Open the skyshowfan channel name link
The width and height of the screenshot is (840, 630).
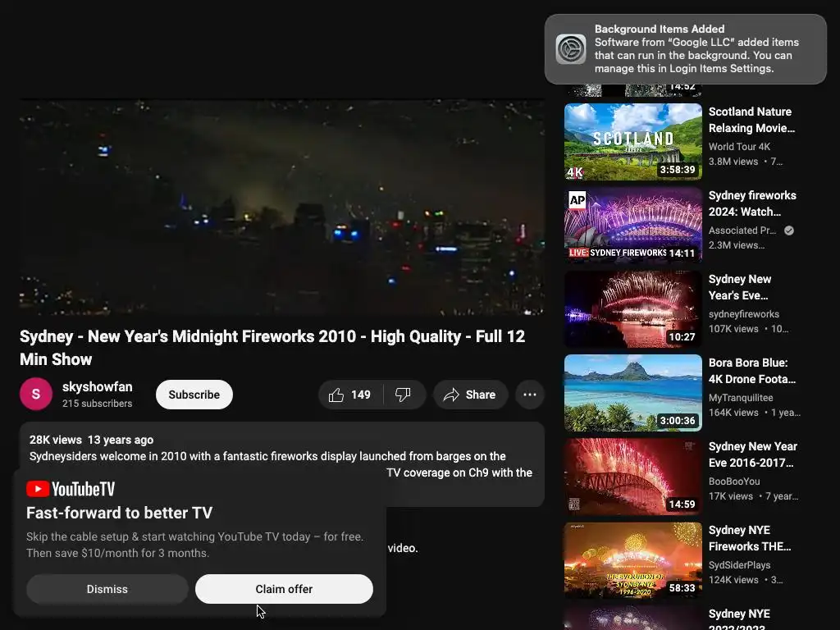(x=97, y=387)
